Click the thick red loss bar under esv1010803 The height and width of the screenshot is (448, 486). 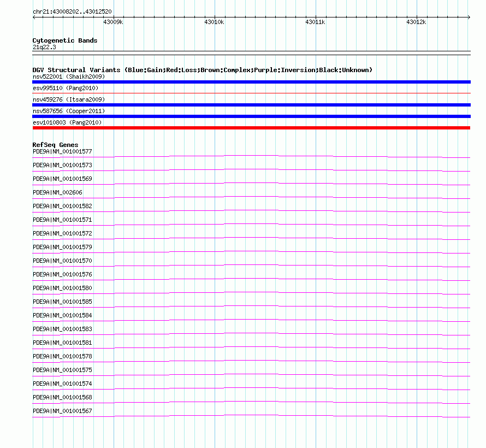point(251,128)
